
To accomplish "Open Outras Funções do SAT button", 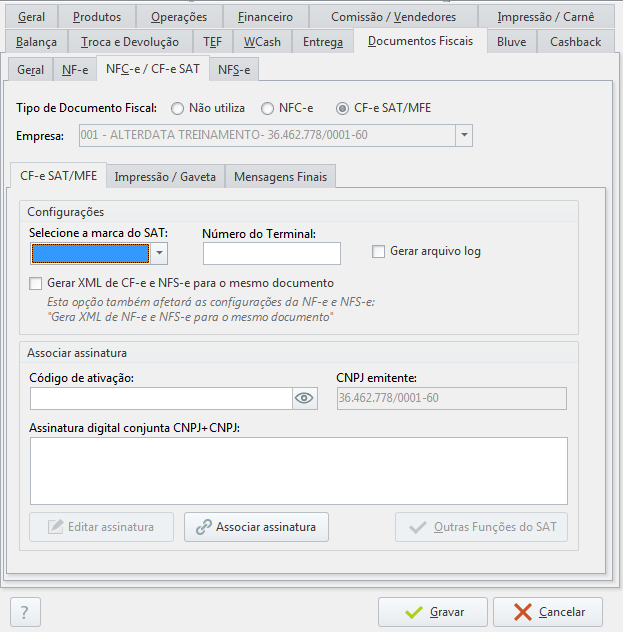I will (x=482, y=527).
